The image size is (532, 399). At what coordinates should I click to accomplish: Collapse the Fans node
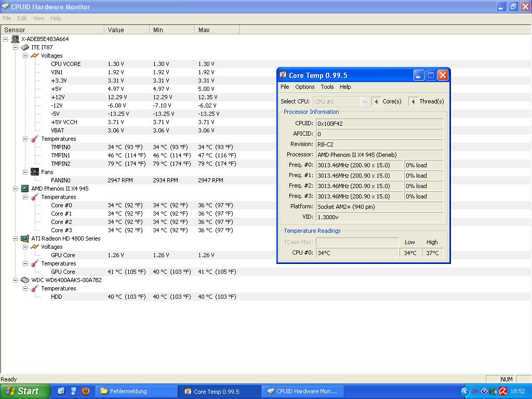[x=25, y=172]
